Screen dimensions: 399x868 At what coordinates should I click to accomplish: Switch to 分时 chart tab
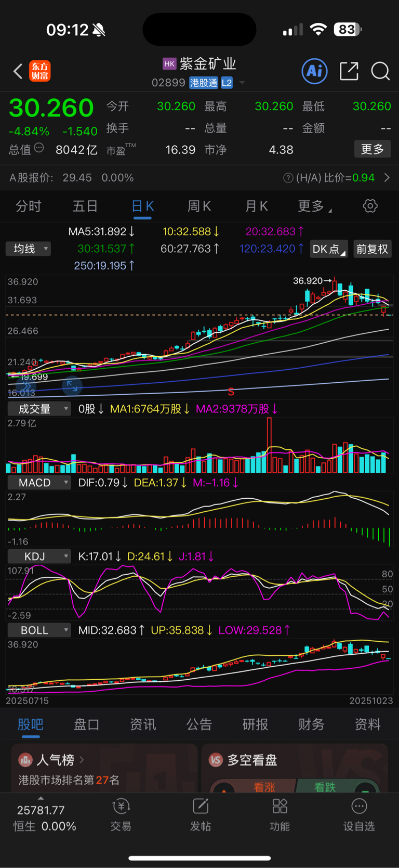coord(29,206)
